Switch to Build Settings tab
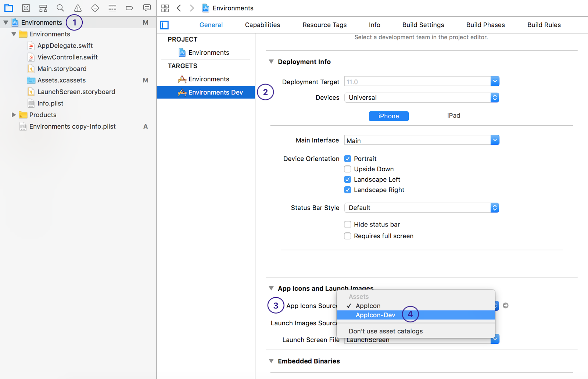 pyautogui.click(x=423, y=25)
